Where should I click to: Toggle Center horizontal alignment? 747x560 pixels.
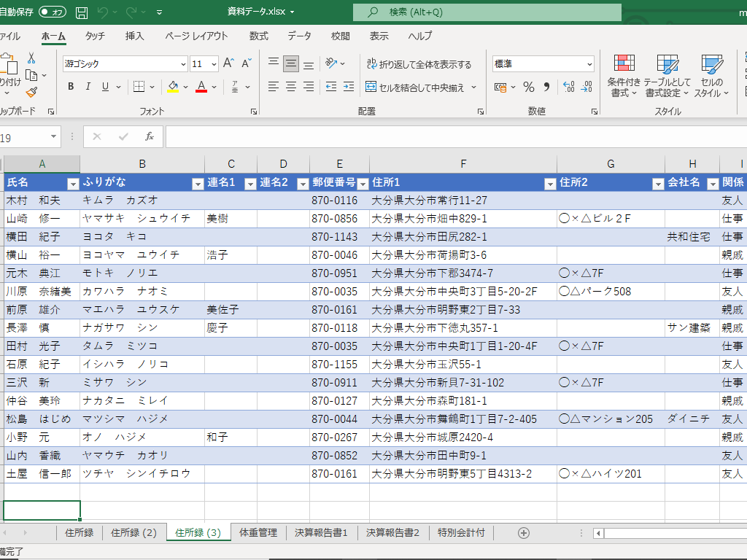tap(291, 87)
